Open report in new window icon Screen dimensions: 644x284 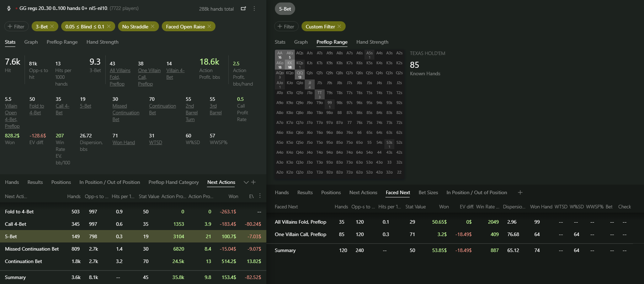(x=243, y=9)
